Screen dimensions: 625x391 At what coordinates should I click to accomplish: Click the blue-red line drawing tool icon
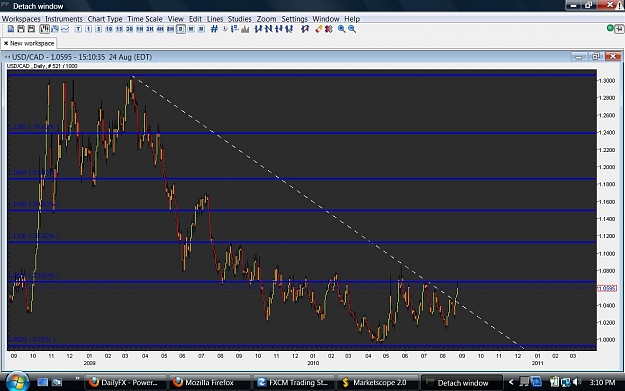click(305, 29)
